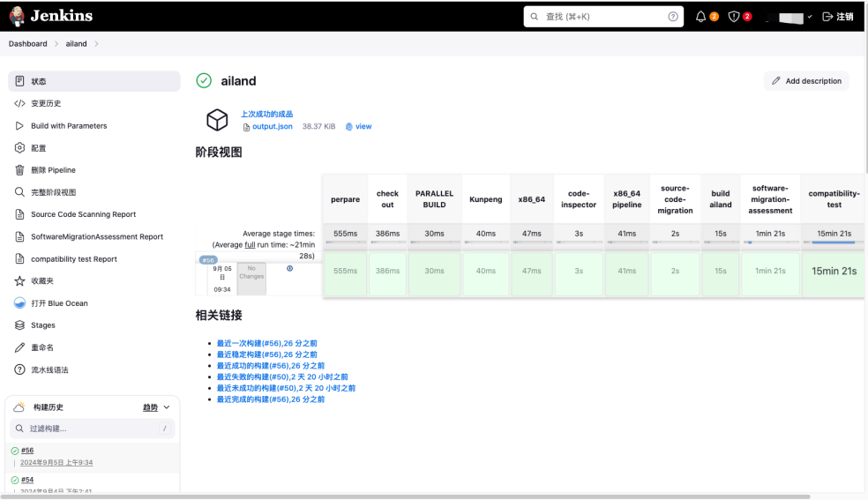The image size is (868, 500).
Task: Click the Add description button
Action: [x=806, y=81]
